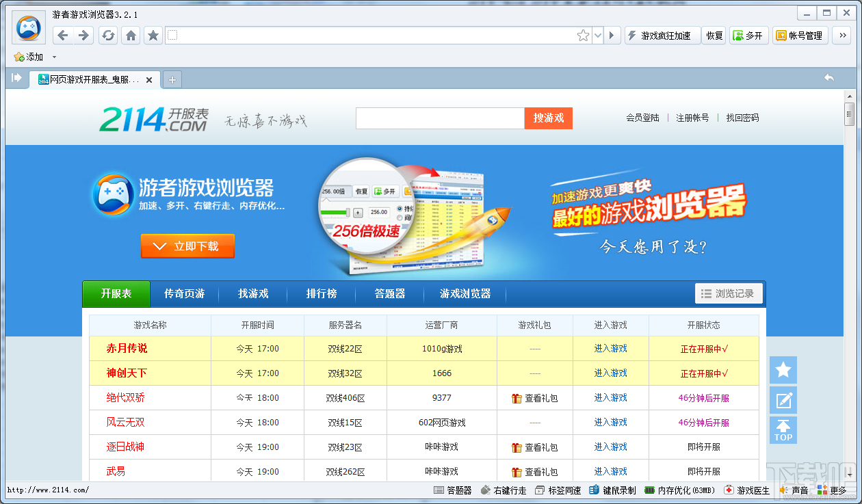Toggle 声音 sound in status bar
Image resolution: width=862 pixels, height=504 pixels.
tap(793, 490)
